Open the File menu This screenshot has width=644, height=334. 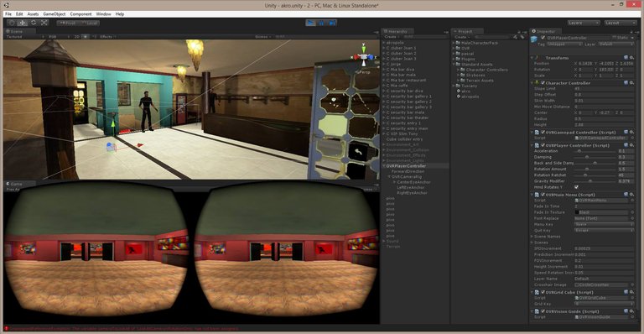tap(8, 14)
